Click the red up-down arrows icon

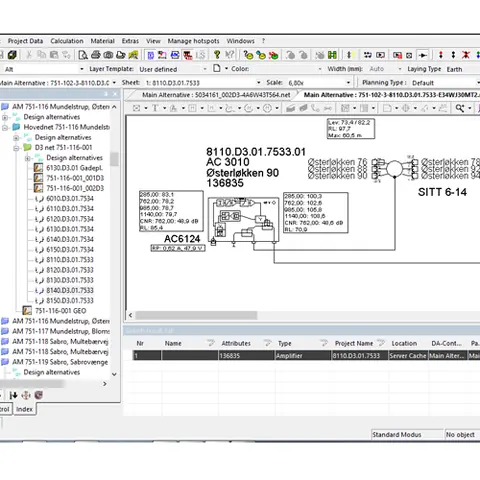click(x=441, y=55)
